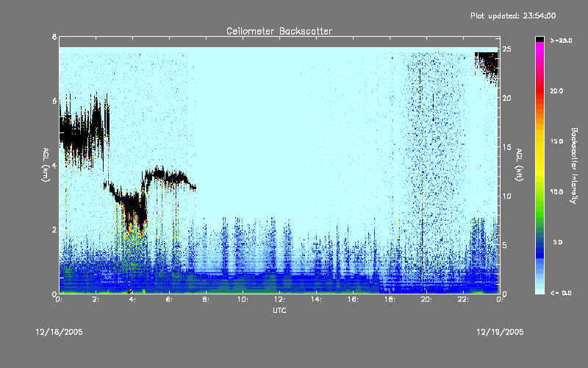Click the '12:' UTC hour tick label
This screenshot has height=368, width=588.
(x=279, y=300)
